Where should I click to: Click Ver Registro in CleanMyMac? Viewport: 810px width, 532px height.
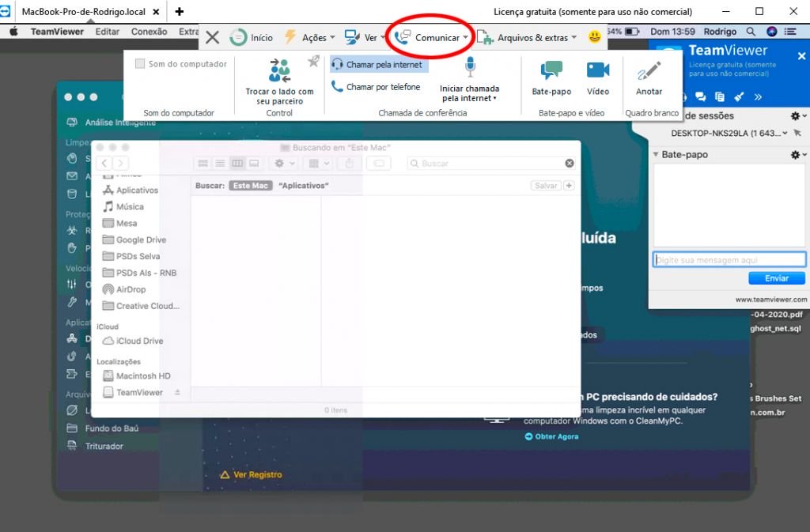(251, 475)
